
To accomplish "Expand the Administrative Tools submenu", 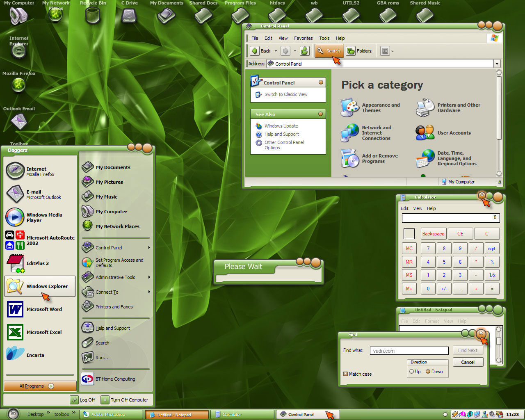I will [x=149, y=277].
